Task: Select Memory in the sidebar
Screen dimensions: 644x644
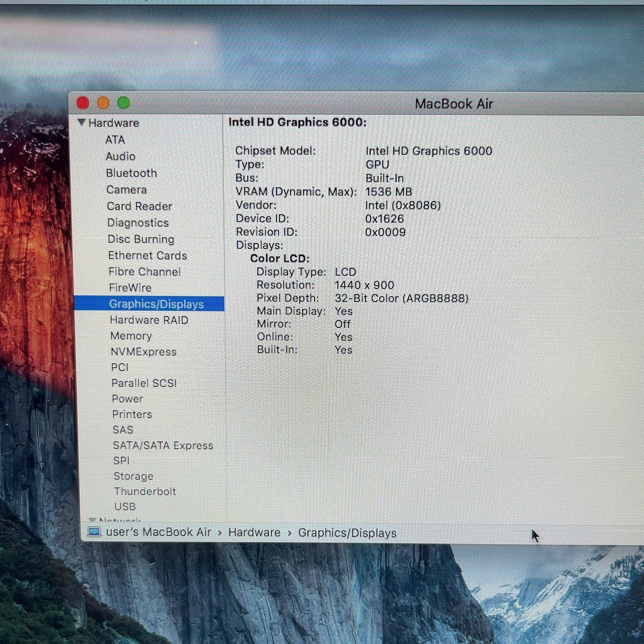Action: click(x=131, y=336)
